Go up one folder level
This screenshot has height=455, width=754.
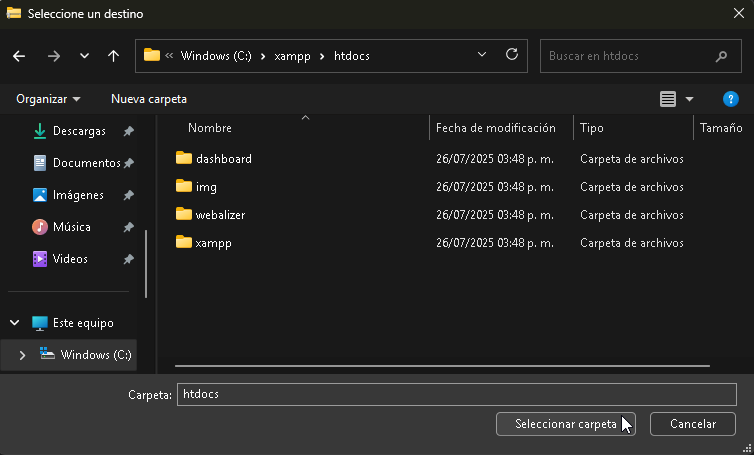pyautogui.click(x=113, y=56)
